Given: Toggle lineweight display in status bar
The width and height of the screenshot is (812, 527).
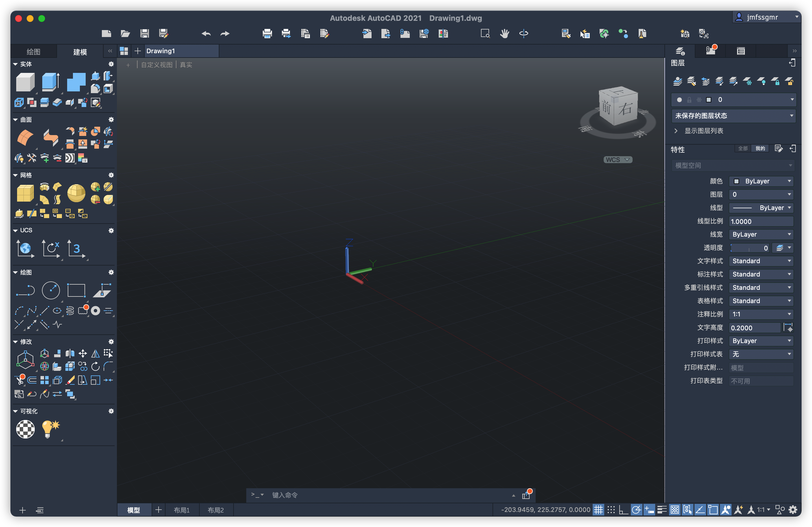Looking at the screenshot, I should coord(662,510).
